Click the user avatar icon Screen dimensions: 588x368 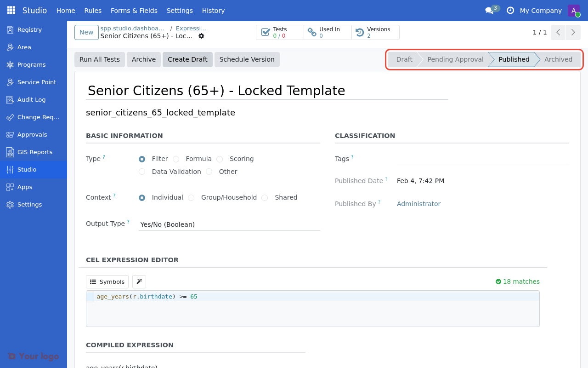tap(574, 11)
